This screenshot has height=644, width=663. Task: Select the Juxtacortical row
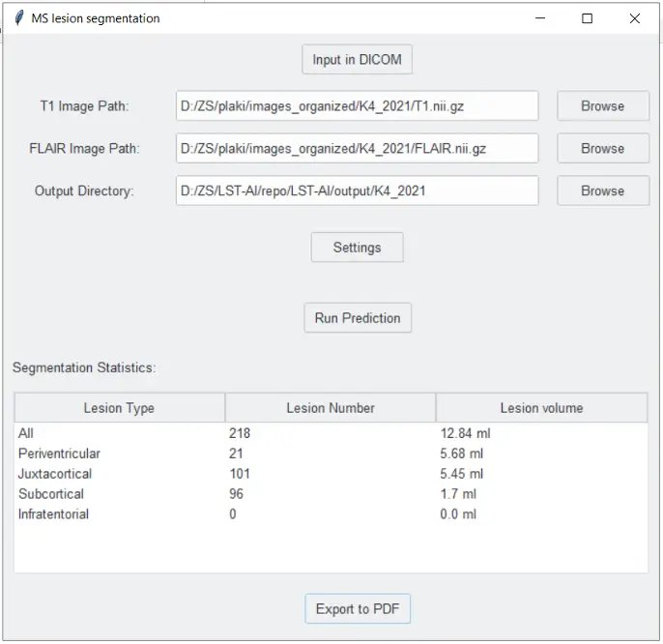click(331, 474)
